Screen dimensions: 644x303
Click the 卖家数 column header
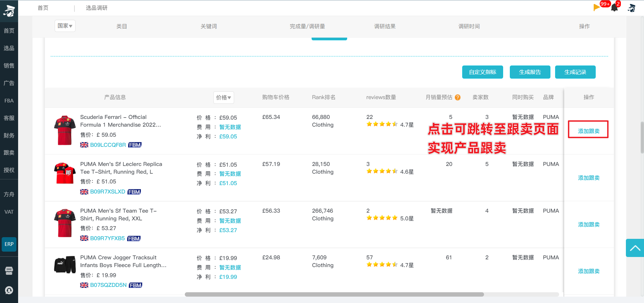pyautogui.click(x=481, y=97)
